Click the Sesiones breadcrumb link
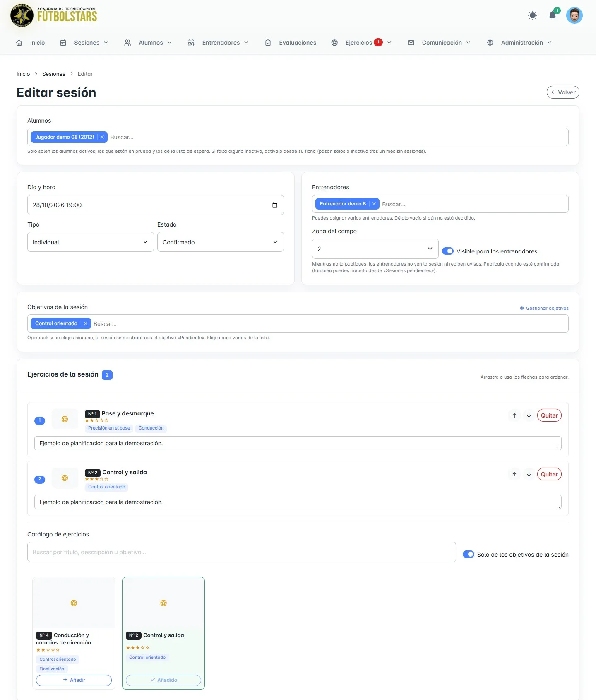This screenshot has height=700, width=596. click(54, 74)
